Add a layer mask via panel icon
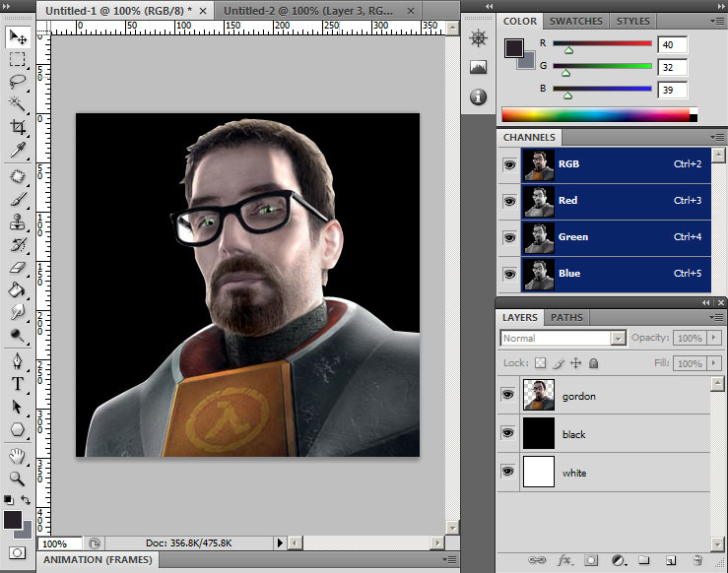This screenshot has width=728, height=573. 592,560
